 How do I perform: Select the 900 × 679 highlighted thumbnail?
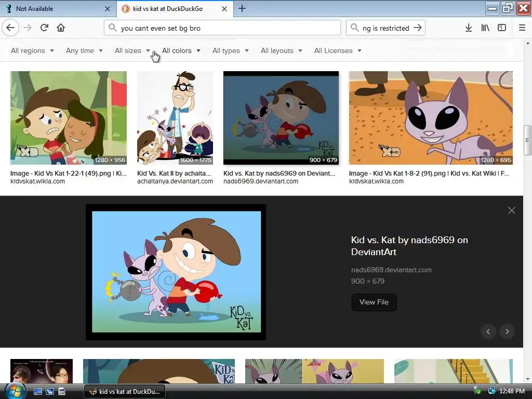[x=281, y=118]
